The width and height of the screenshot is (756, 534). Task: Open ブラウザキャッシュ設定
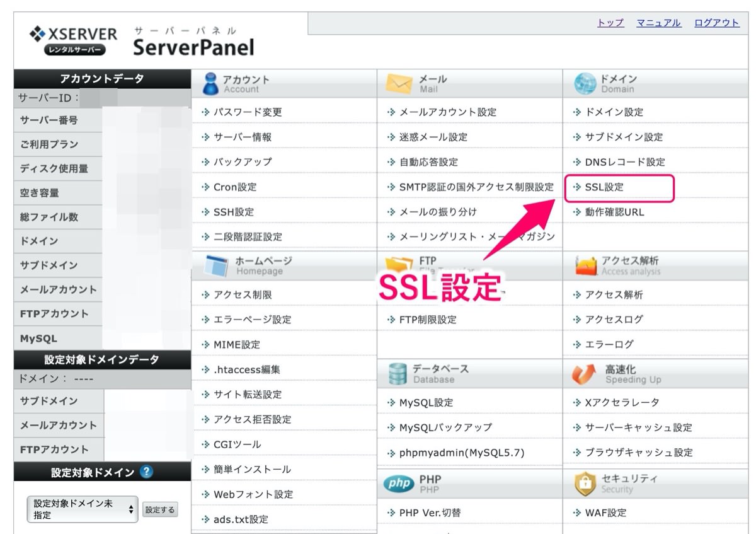(x=638, y=453)
